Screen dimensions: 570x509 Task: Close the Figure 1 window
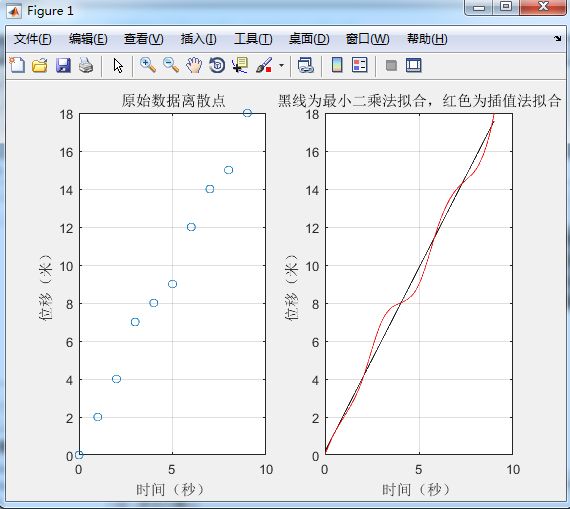(x=543, y=7)
